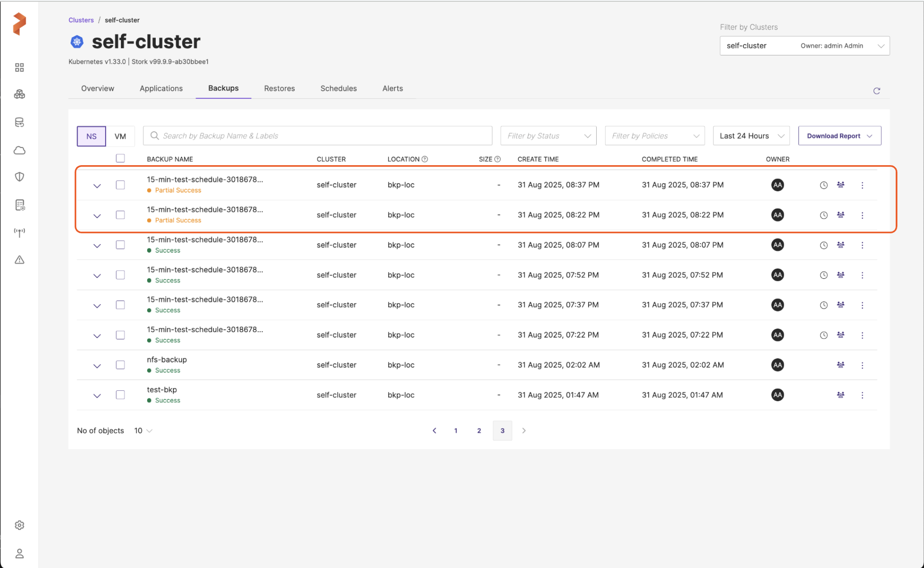Select the nfs-backup row checkbox
The width and height of the screenshot is (924, 568).
(x=120, y=365)
